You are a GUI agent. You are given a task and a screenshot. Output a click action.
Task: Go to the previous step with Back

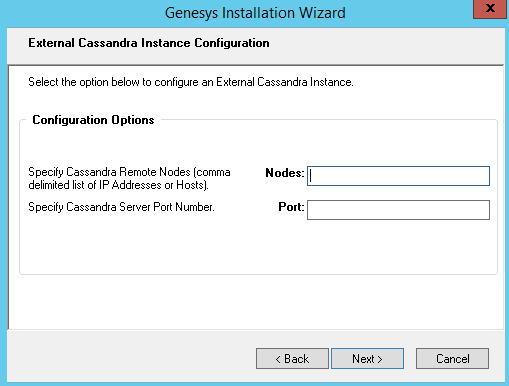(x=292, y=359)
